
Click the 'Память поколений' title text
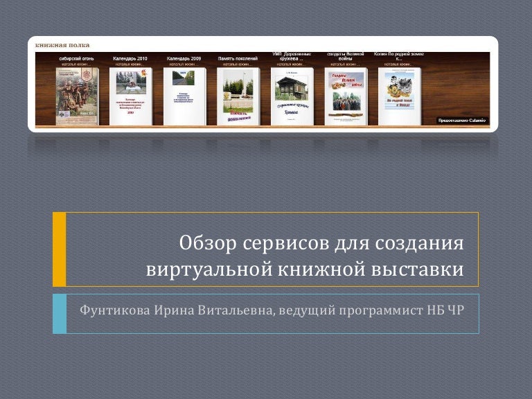point(238,59)
